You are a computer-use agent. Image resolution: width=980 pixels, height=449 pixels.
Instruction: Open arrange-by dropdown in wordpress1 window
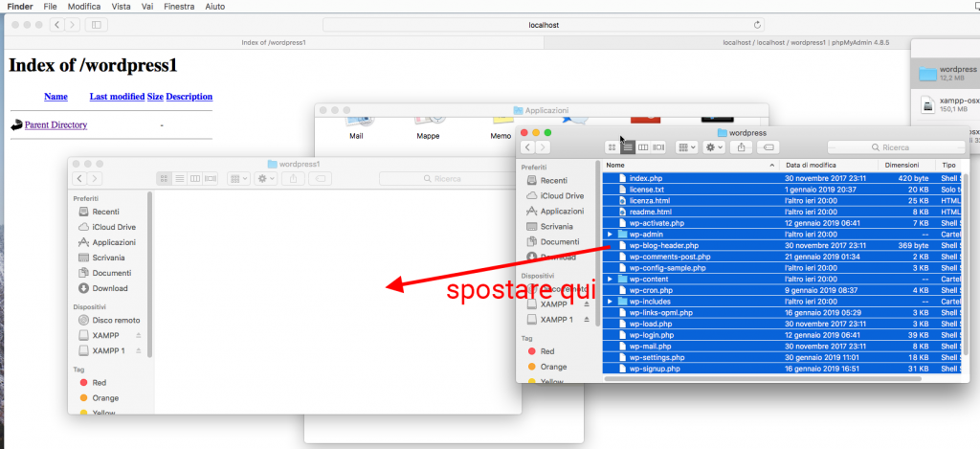pyautogui.click(x=238, y=178)
